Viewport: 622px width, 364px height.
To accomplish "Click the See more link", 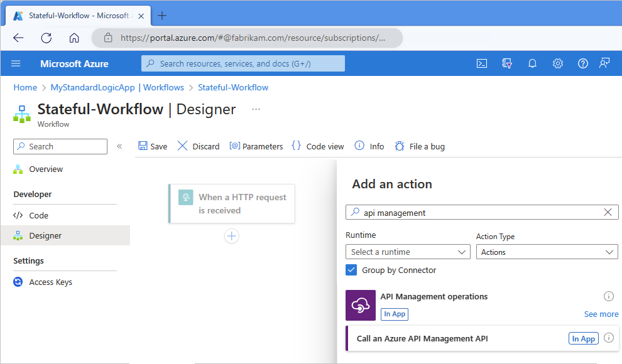I will coord(601,314).
